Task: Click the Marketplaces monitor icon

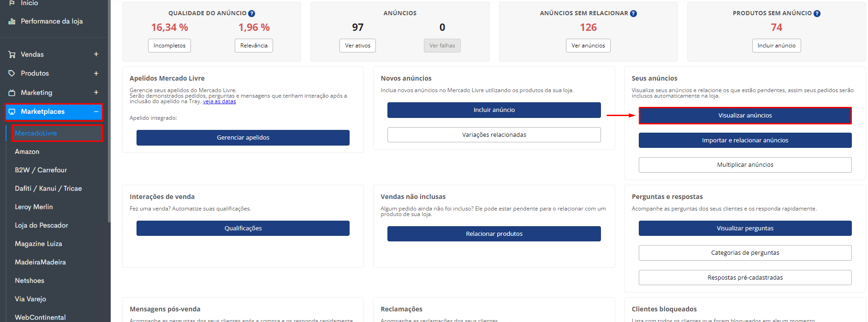Action: 12,111
